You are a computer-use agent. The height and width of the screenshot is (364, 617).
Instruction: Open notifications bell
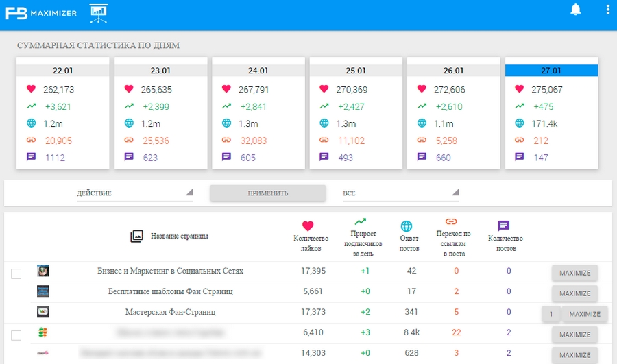pyautogui.click(x=576, y=10)
